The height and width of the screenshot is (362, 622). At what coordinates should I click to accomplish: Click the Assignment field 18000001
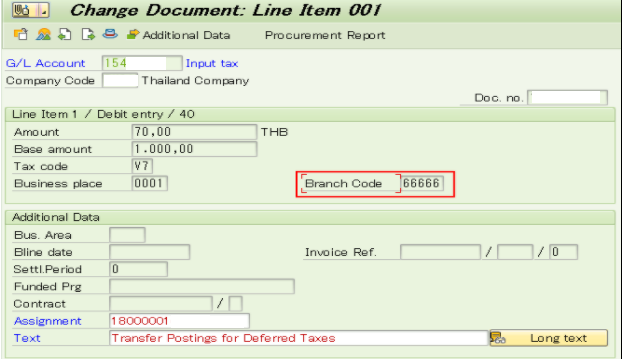(x=179, y=321)
